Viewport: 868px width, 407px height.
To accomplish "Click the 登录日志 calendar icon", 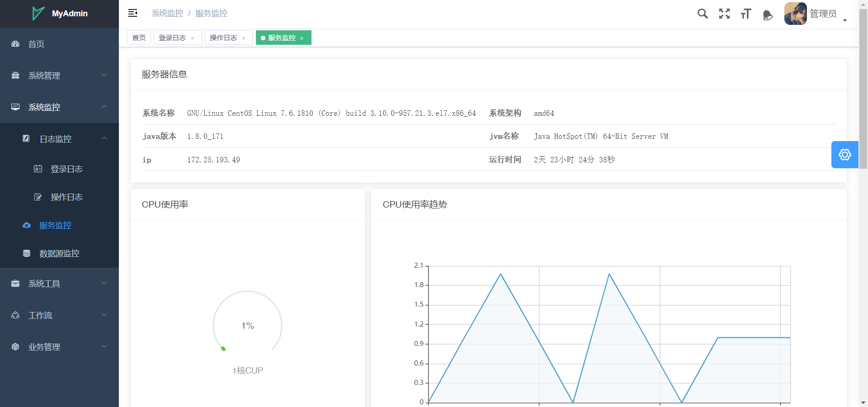I will coord(38,169).
